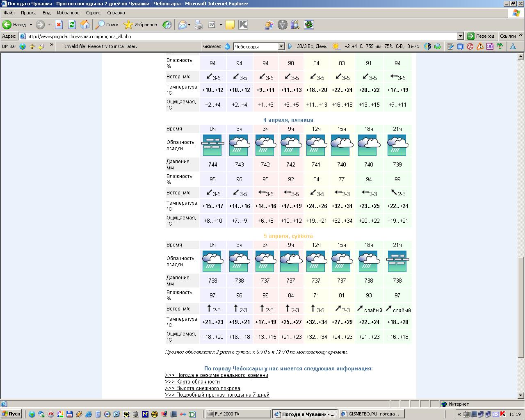Open the Вид menu
The width and height of the screenshot is (525, 420).
pyautogui.click(x=47, y=13)
